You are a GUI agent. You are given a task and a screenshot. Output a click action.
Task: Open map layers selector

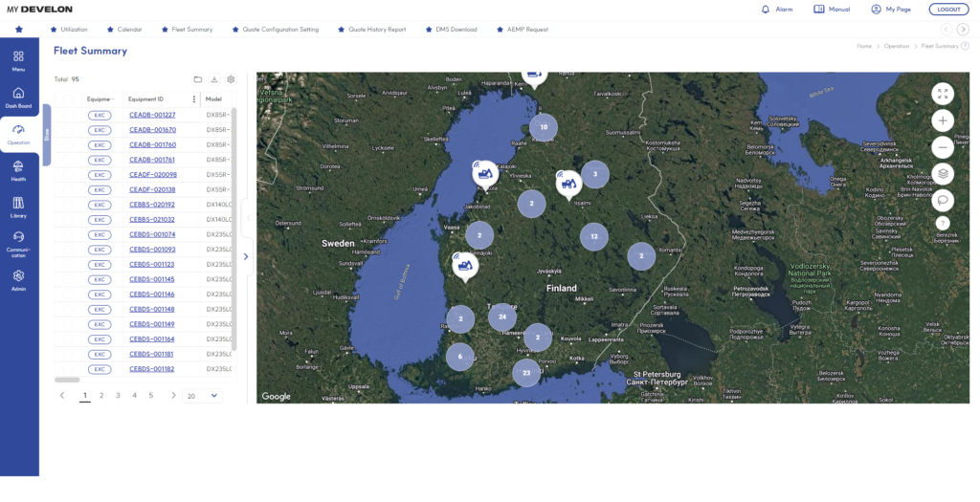point(943,174)
